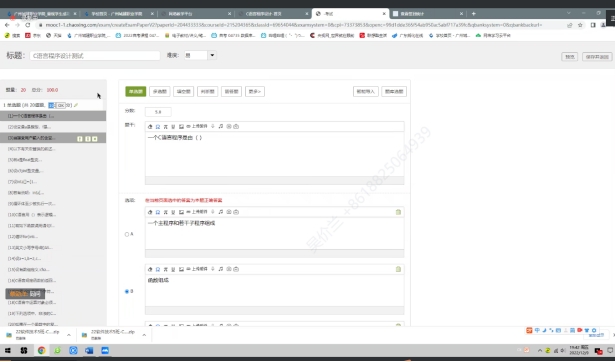The width and height of the screenshot is (615, 362).
Task: Select option B radio button
Action: pyautogui.click(x=127, y=291)
